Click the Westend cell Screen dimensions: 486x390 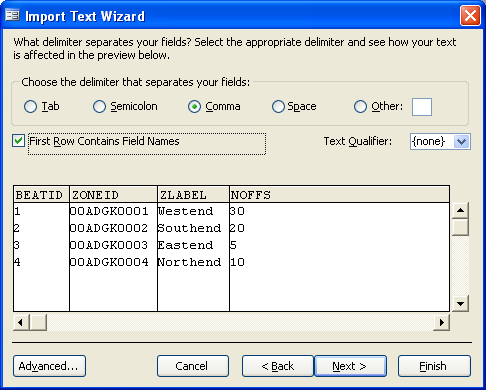click(193, 211)
